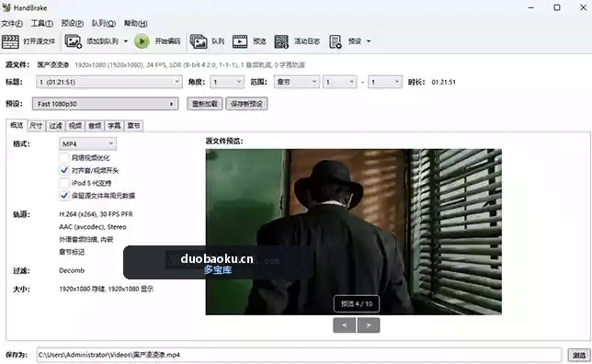Screen dimensions: 592x364
Task: Expand the Add to Queue dropdown arrow
Action: tap(126, 41)
